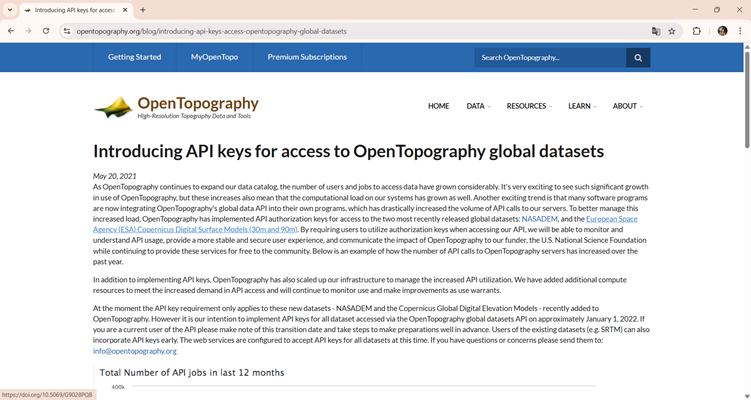
Task: Open the Chrome three-dot menu
Action: click(x=740, y=31)
